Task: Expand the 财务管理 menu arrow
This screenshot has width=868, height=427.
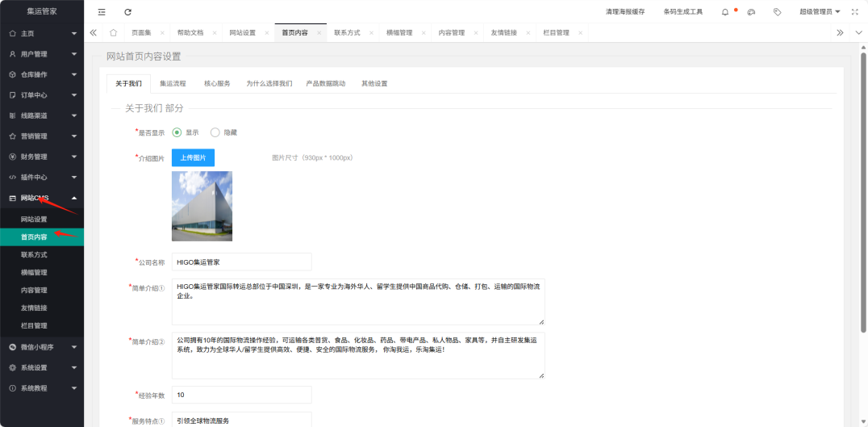Action: coord(74,157)
